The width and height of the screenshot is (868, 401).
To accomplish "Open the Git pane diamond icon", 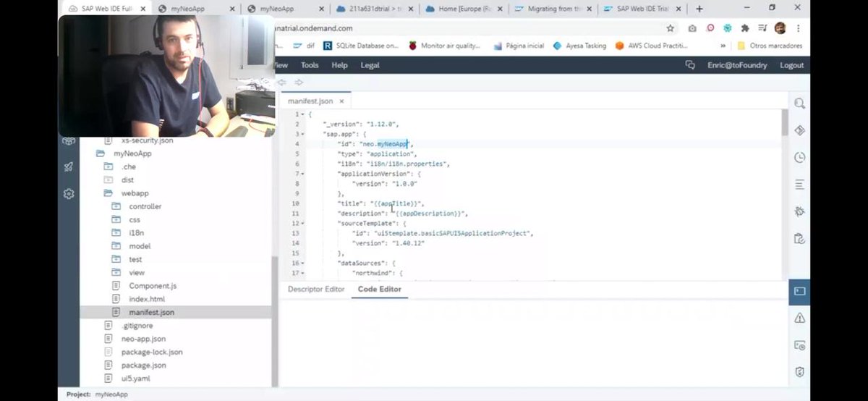I will (799, 130).
